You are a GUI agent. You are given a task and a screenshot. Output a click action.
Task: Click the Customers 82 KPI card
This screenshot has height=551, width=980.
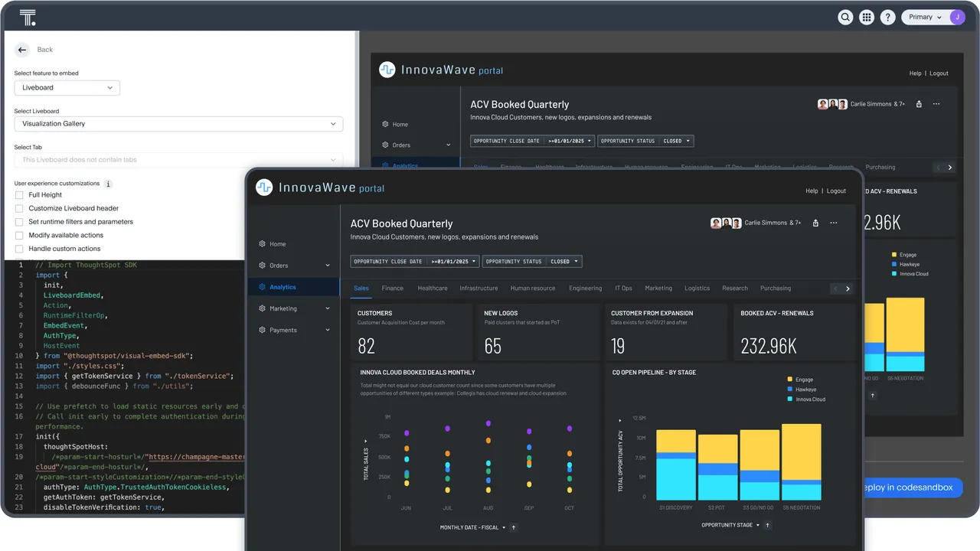tap(412, 332)
